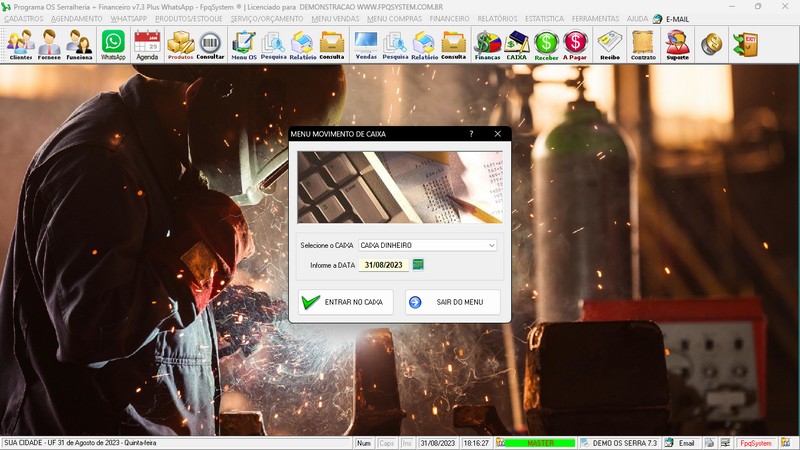Click the gold coin toolbar icon
The height and width of the screenshot is (450, 800).
coord(711,44)
